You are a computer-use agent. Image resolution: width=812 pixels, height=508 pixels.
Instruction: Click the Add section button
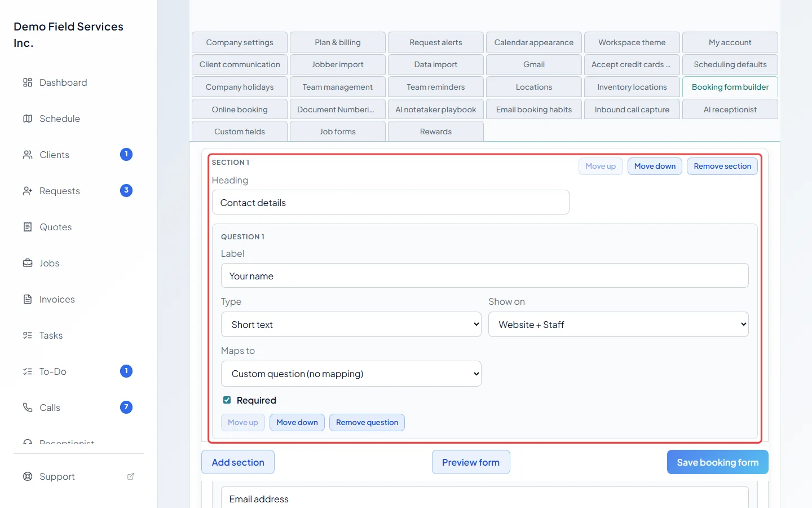[238, 462]
